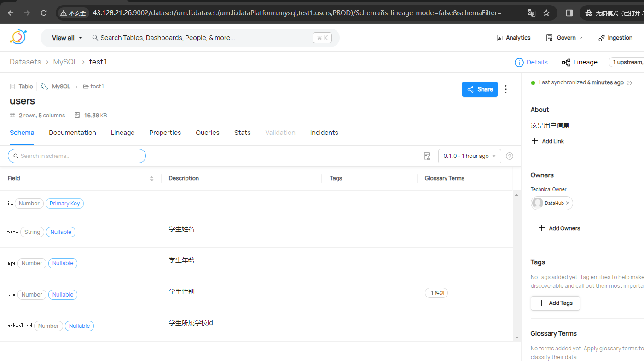Click the blue Share button
This screenshot has width=644, height=361.
tap(480, 89)
